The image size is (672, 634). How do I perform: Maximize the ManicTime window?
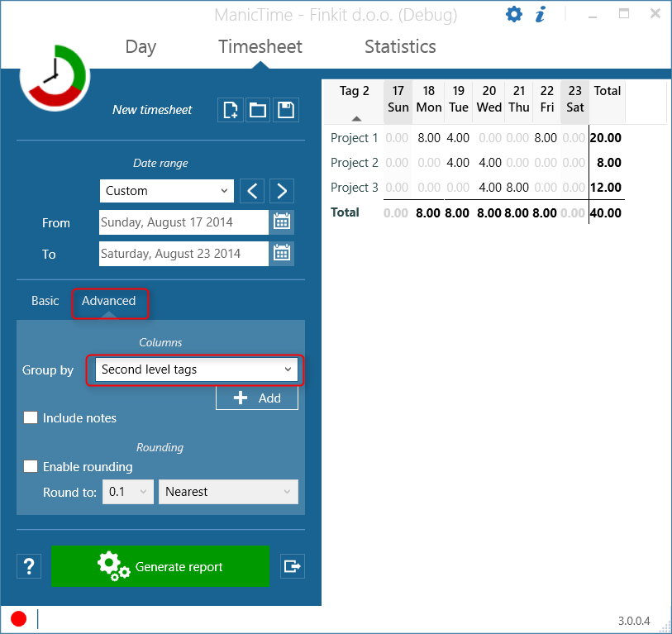[624, 14]
